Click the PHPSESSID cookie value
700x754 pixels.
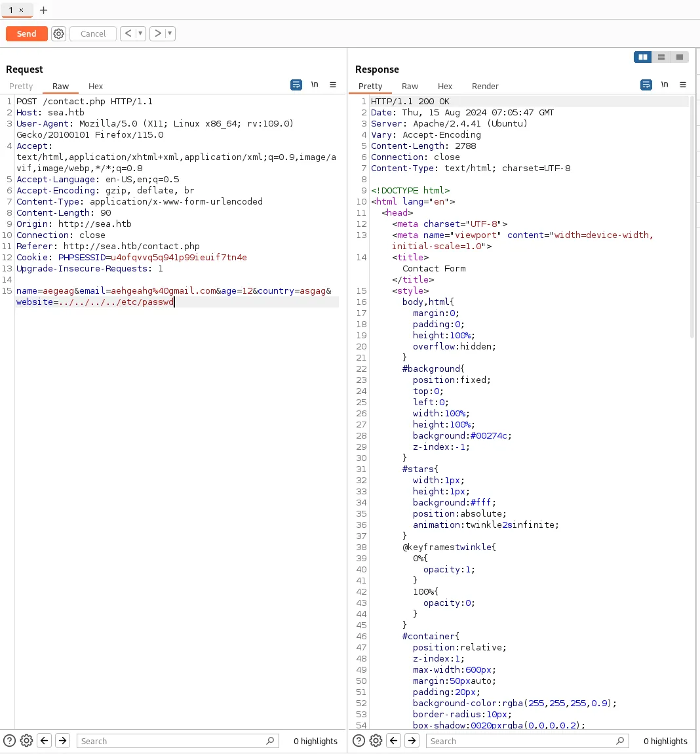[x=179, y=258]
